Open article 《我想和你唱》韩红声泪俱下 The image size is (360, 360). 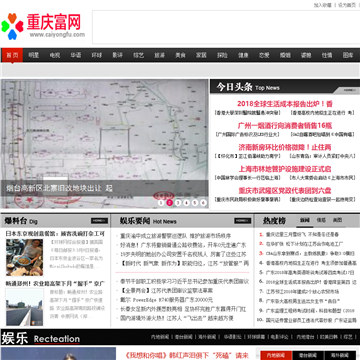click(186, 355)
